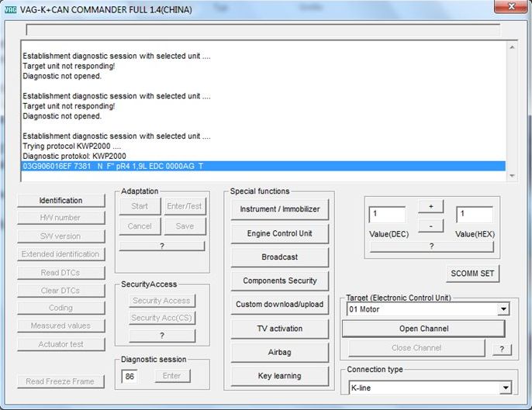Open the SecurityAccess help question mark button
Image resolution: width=532 pixels, height=410 pixels.
[162, 336]
